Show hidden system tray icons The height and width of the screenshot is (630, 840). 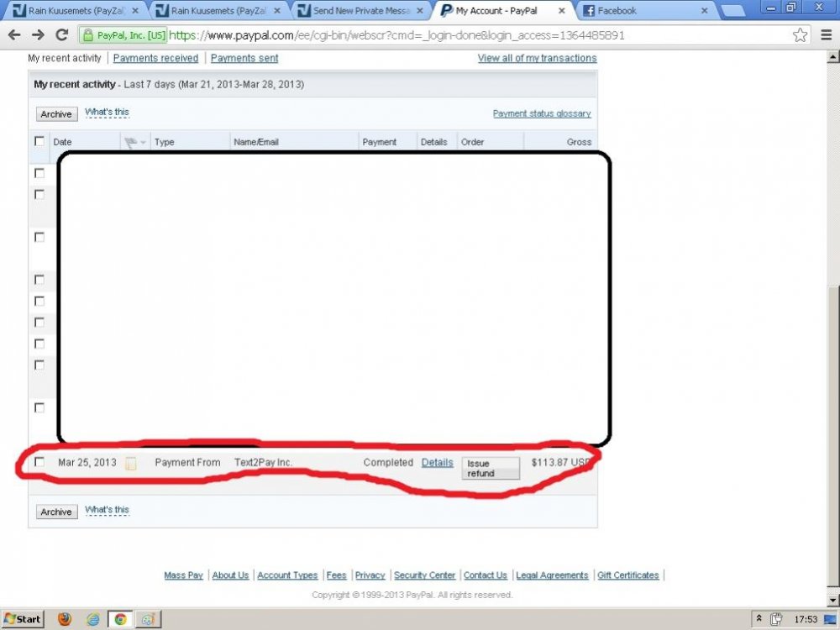759,619
